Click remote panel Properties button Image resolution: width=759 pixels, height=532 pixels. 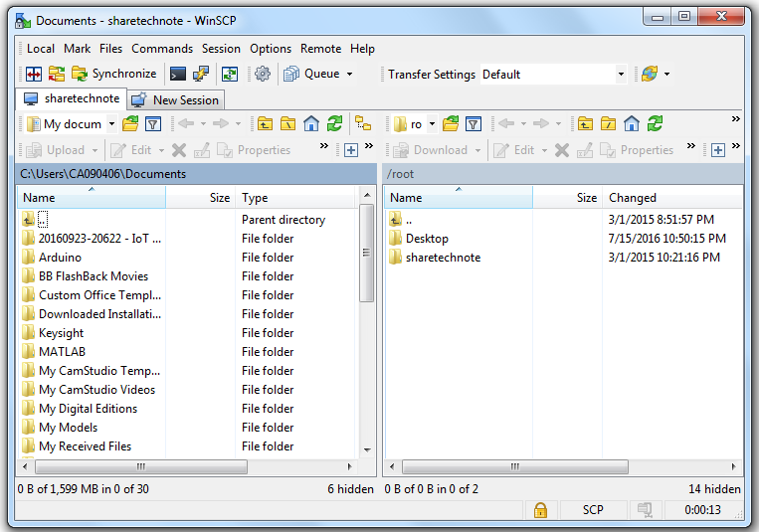(x=637, y=150)
